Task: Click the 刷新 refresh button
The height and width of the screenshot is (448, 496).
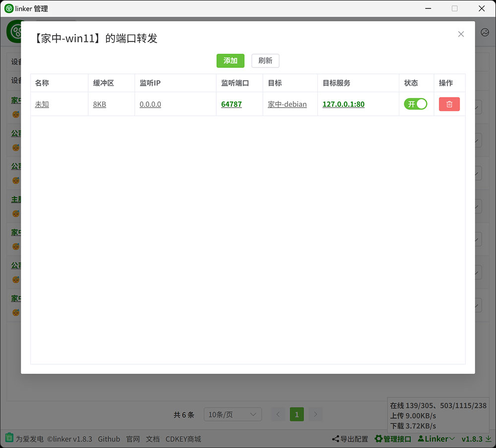Action: (x=265, y=60)
